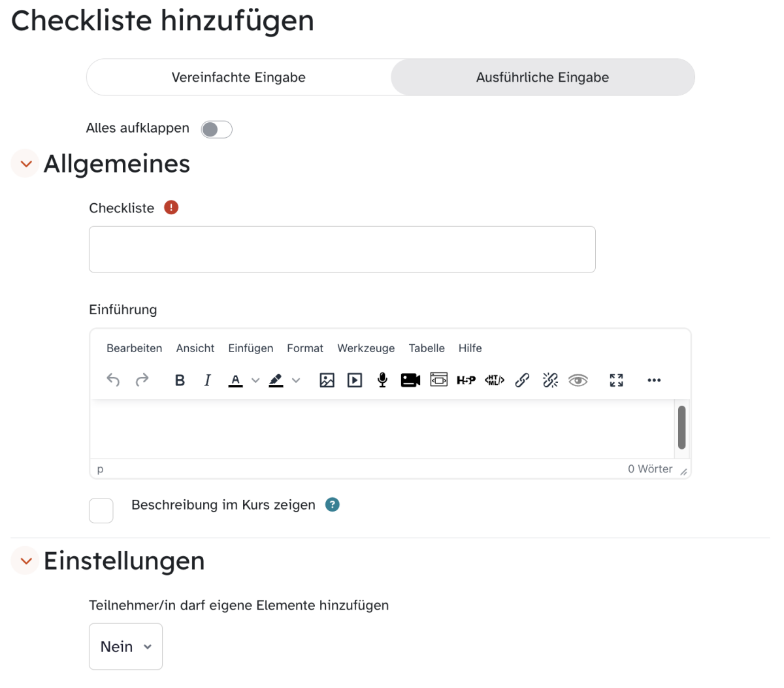
Task: Collapse the Einstellungen section
Action: (26, 561)
